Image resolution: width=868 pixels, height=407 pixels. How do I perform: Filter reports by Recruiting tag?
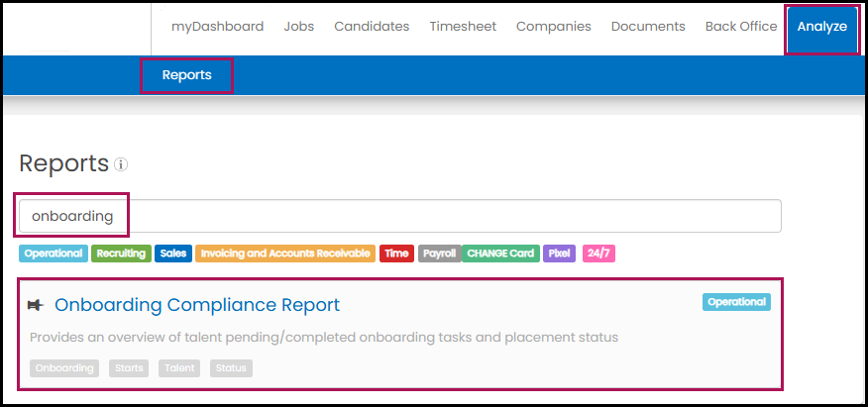pyautogui.click(x=121, y=254)
